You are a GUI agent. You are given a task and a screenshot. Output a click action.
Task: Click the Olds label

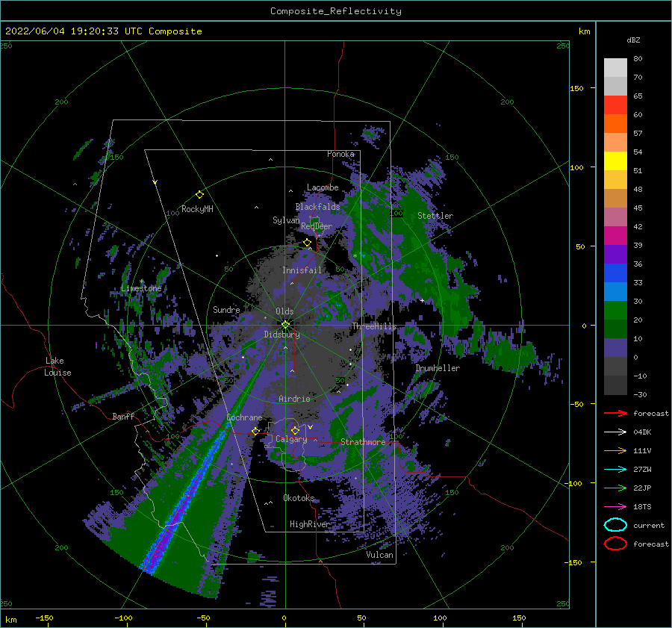[x=284, y=311]
